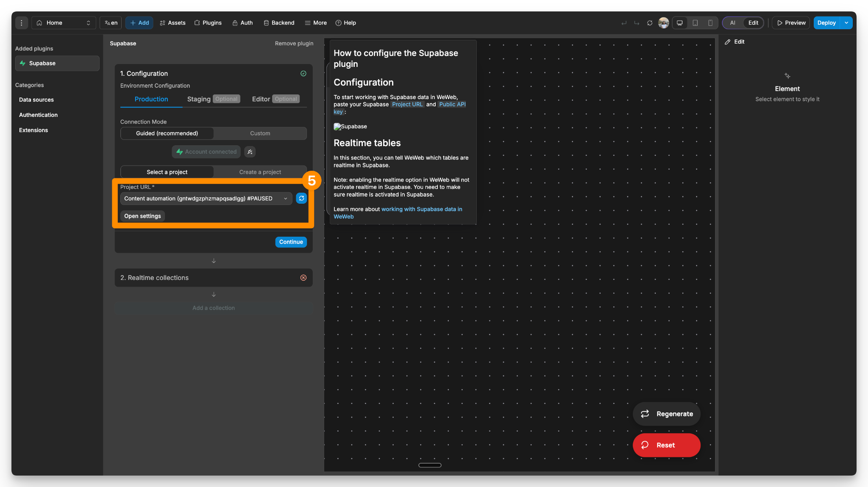Open the Home page selector
The height and width of the screenshot is (487, 868).
pyautogui.click(x=63, y=23)
